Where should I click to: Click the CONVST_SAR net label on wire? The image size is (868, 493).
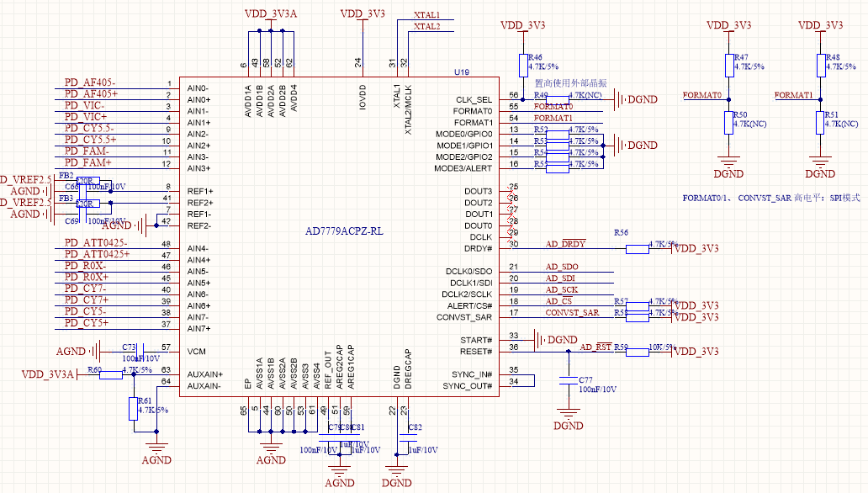point(572,313)
